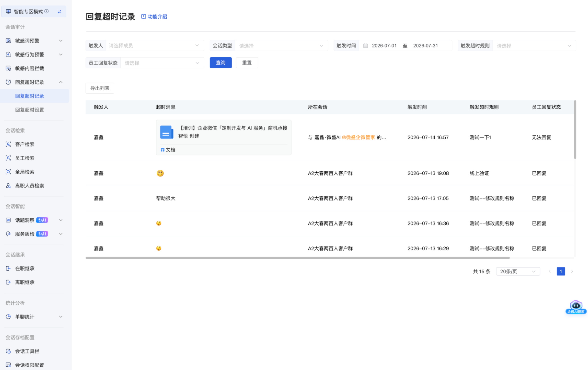The height and width of the screenshot is (372, 588).
Task: Click the 全局检索 icon
Action: pos(8,172)
